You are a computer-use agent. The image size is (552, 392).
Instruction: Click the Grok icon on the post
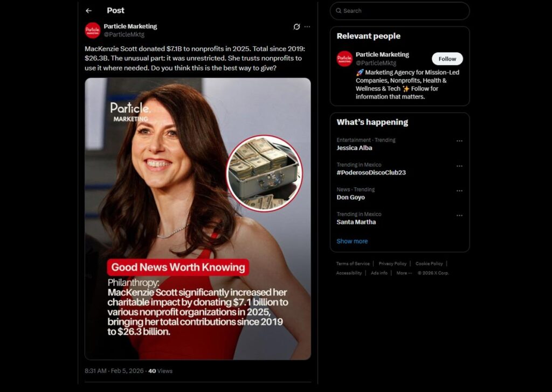[296, 26]
